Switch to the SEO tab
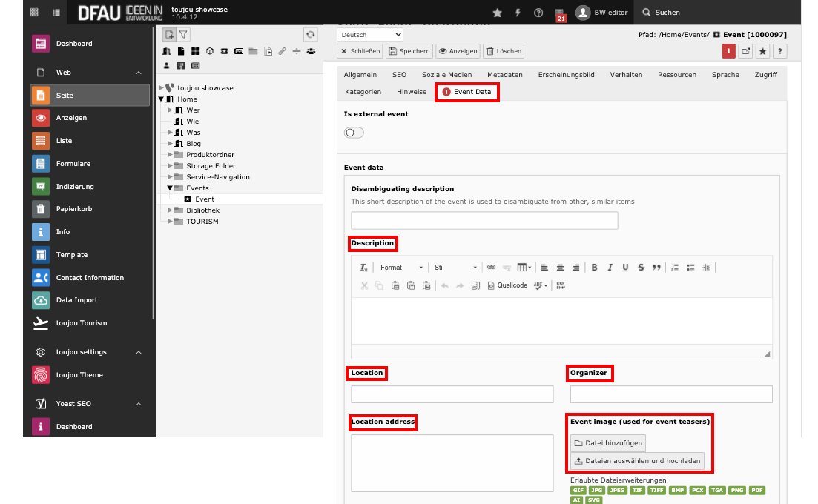This screenshot has width=818, height=504. pos(399,75)
